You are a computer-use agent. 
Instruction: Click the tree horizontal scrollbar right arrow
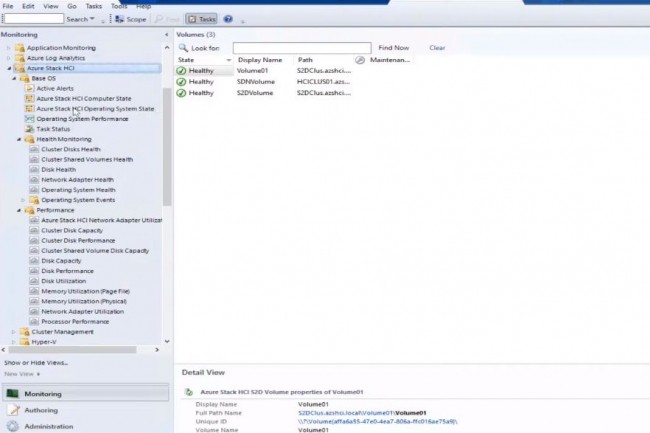pyautogui.click(x=157, y=350)
